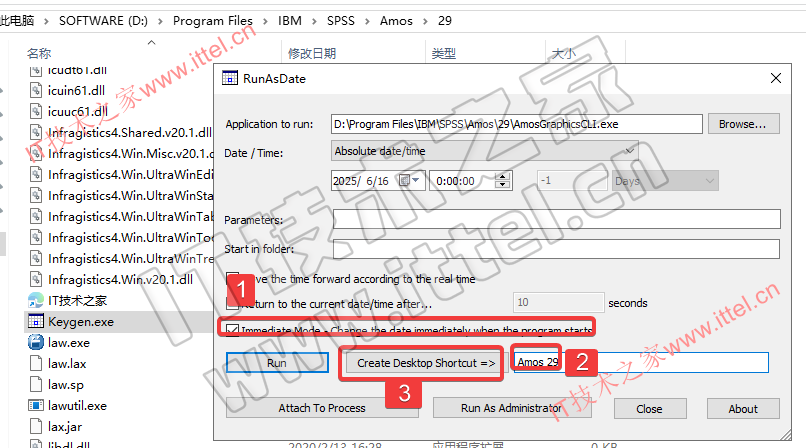Select the law.lax file name
The image size is (806, 448).
67,364
